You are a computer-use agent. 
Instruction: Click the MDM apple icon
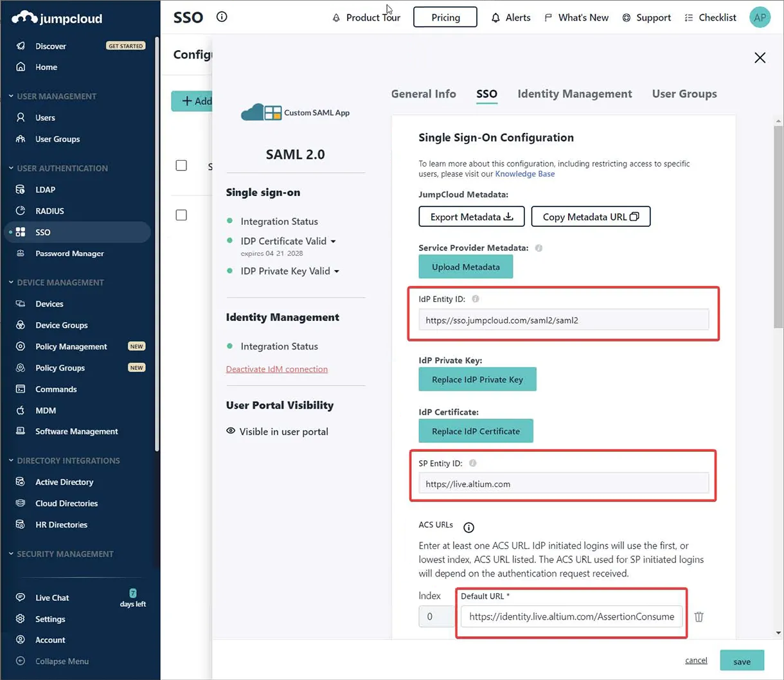coord(21,411)
